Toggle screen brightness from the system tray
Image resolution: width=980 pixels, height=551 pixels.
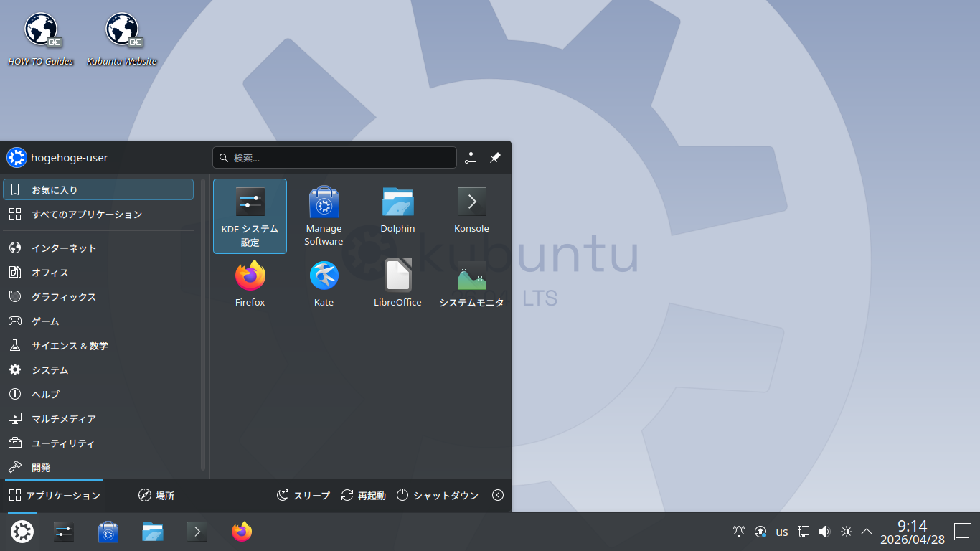[846, 532]
